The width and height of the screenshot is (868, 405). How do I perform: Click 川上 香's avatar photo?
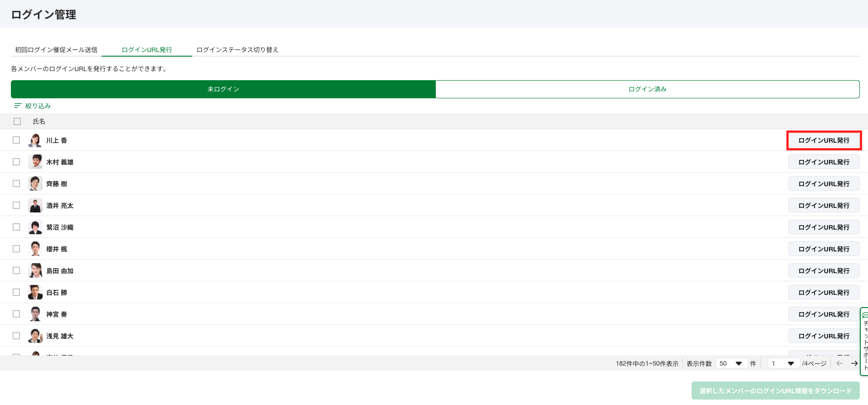(35, 140)
